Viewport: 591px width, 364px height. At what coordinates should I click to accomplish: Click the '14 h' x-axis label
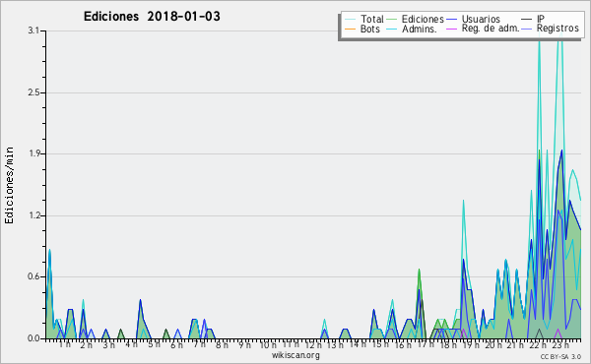coord(358,344)
